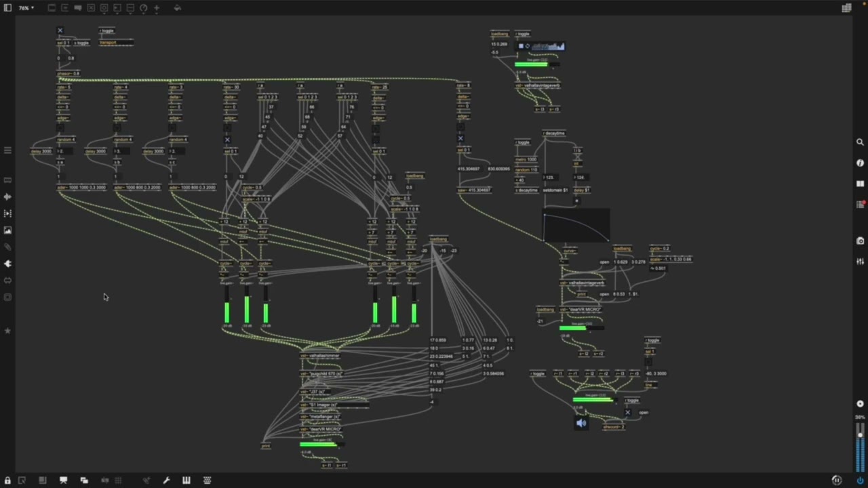Click the 415.304697 message box

(x=469, y=169)
